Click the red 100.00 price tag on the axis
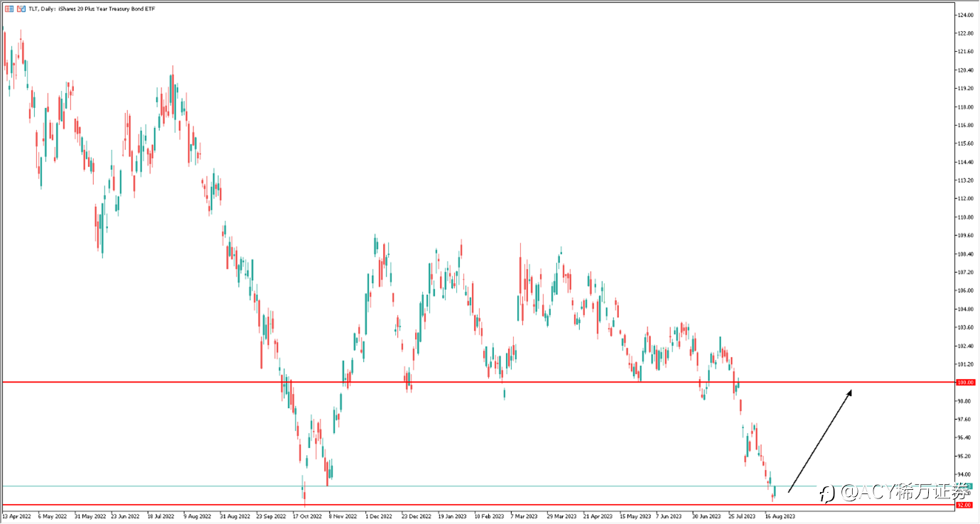The width and height of the screenshot is (980, 524). coord(966,383)
